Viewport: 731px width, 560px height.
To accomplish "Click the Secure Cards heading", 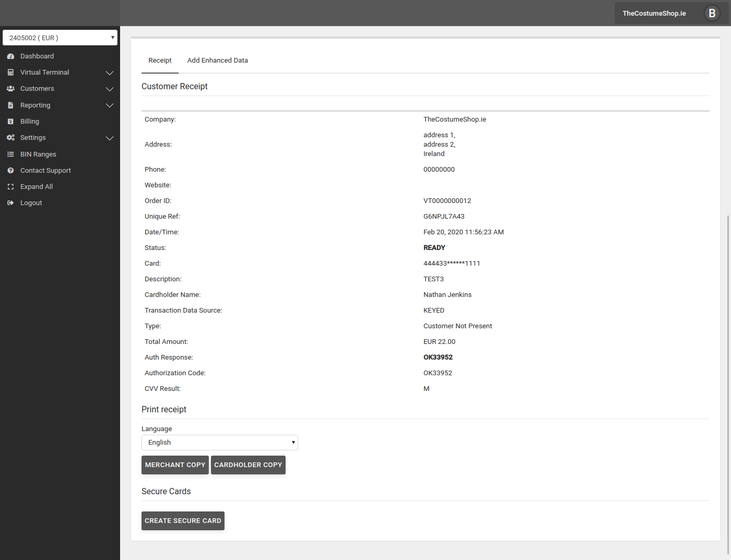I will pyautogui.click(x=166, y=492).
